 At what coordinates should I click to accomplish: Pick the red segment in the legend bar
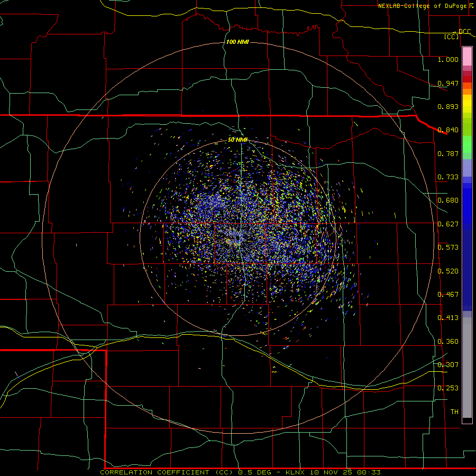click(x=467, y=79)
